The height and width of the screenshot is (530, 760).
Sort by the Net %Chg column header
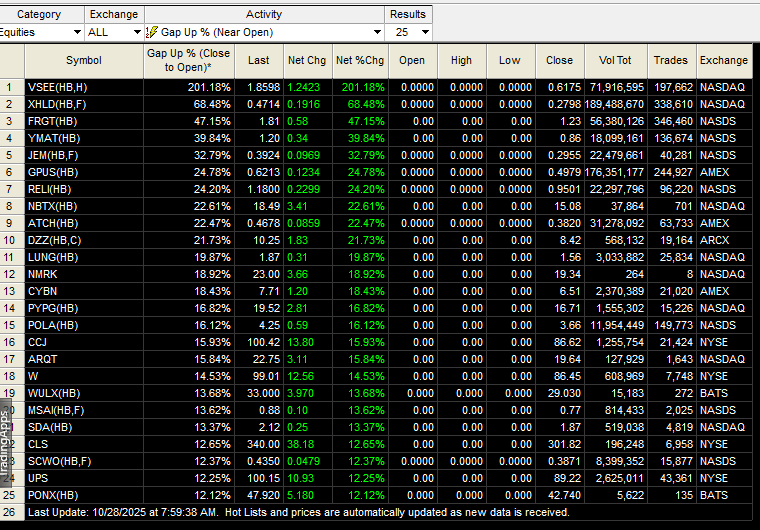[x=360, y=61]
